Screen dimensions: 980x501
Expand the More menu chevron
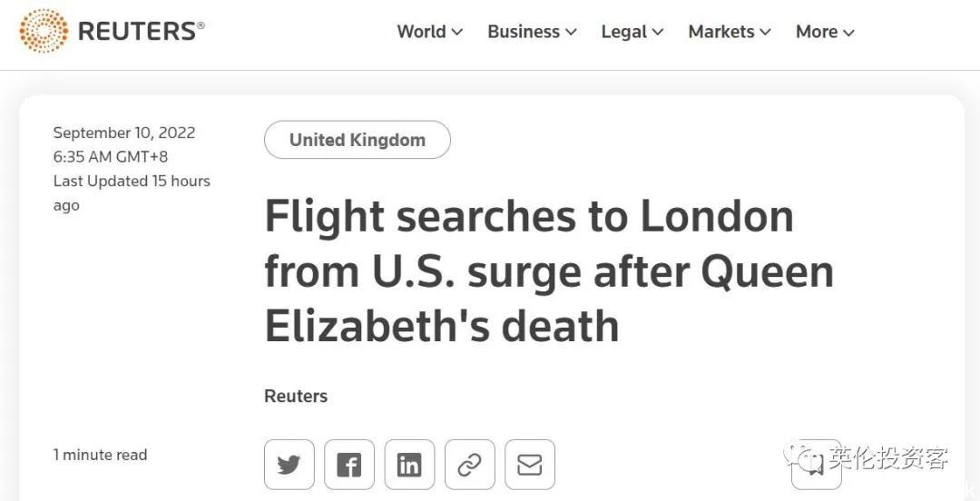point(848,32)
